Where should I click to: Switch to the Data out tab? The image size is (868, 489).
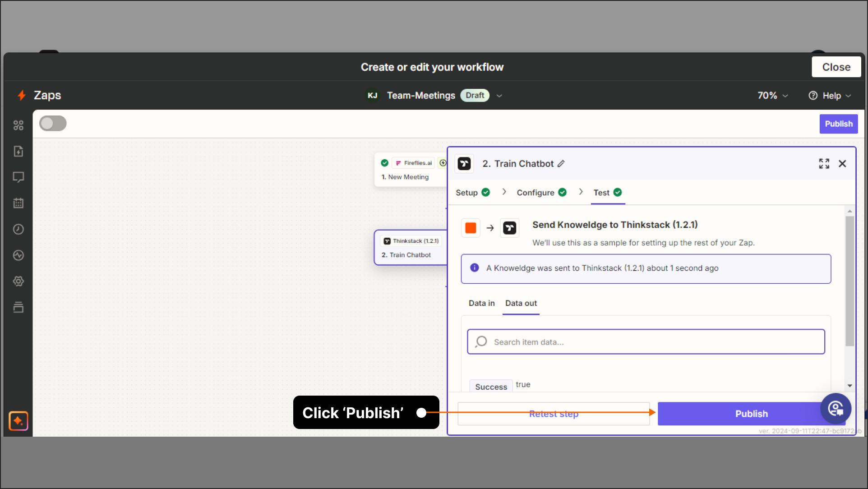tap(521, 303)
